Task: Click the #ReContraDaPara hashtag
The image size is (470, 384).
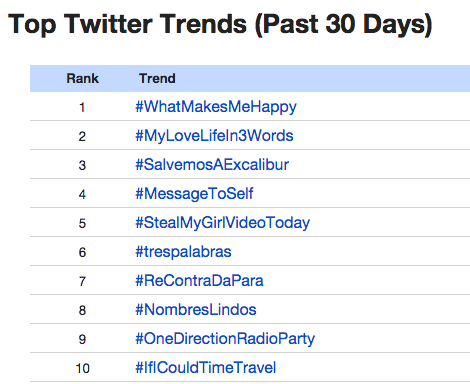Action: pyautogui.click(x=199, y=281)
